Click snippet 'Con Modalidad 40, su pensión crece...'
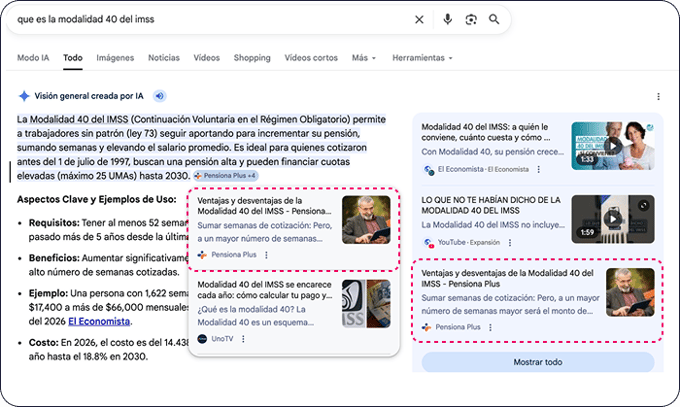 493,152
